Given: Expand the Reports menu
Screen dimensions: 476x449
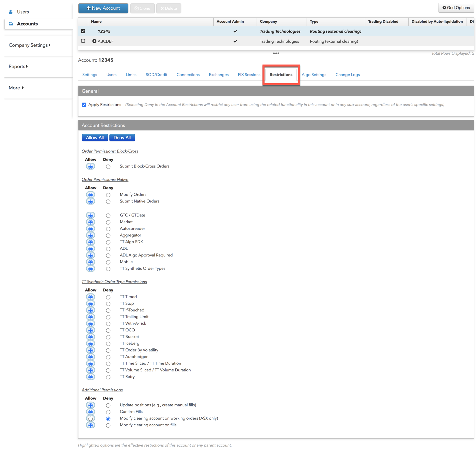Looking at the screenshot, I should [x=18, y=66].
